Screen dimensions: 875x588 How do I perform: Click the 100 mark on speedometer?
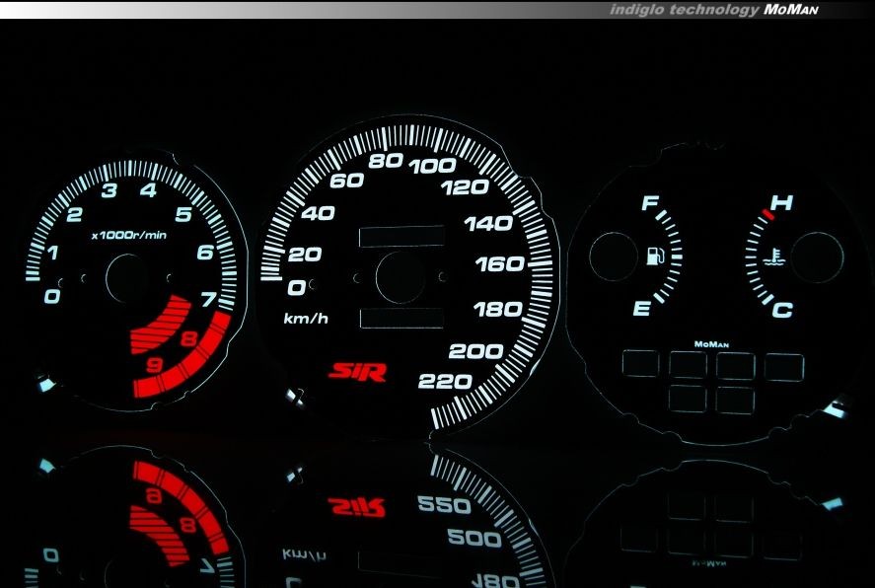(432, 166)
